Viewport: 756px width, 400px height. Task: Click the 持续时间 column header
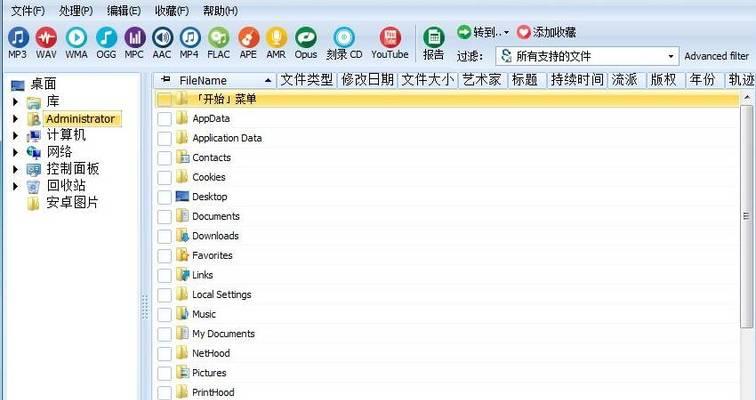click(x=577, y=80)
